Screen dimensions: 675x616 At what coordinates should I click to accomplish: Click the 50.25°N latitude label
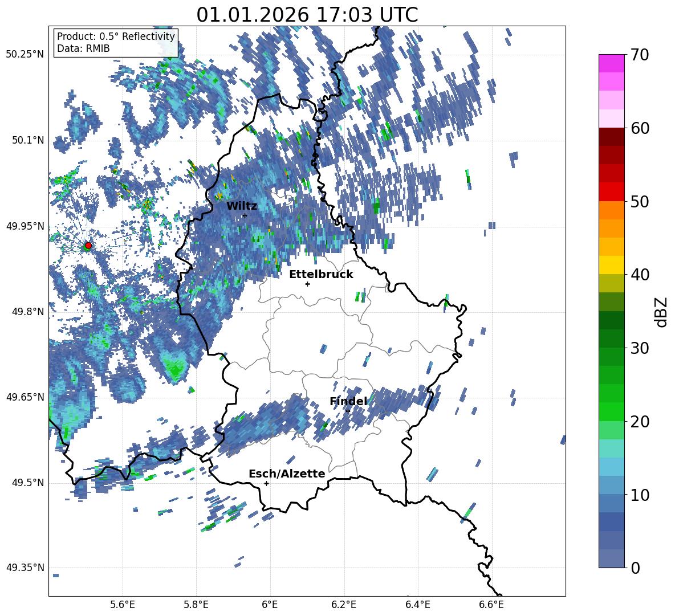[x=25, y=55]
